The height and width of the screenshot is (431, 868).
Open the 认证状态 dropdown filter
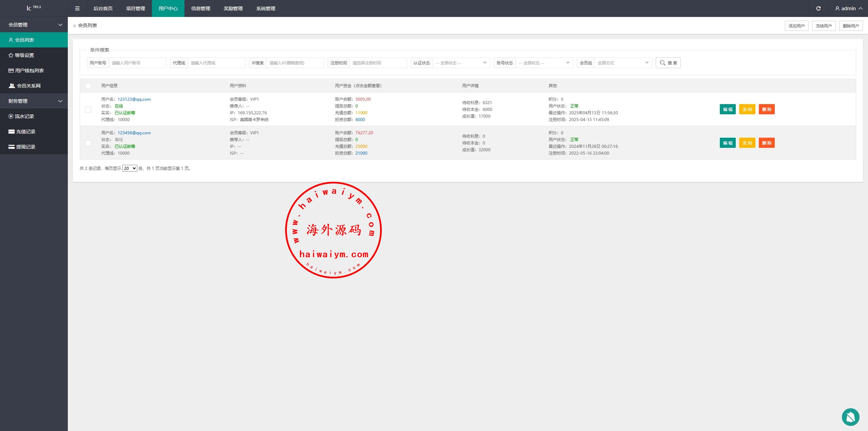tap(461, 63)
